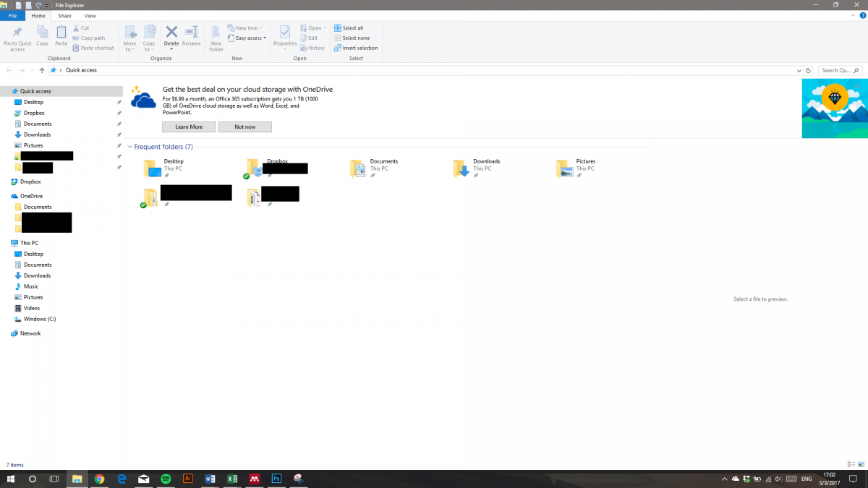This screenshot has height=488, width=868.
Task: Open the Easy access dropdown
Action: 247,37
